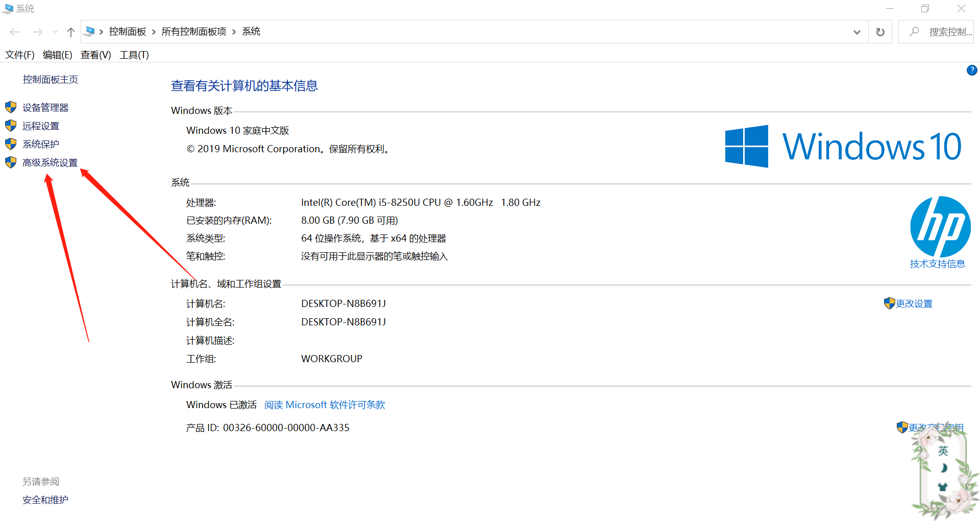This screenshot has height=521, width=980.
Task: Open 编辑(E) menu
Action: tap(58, 55)
